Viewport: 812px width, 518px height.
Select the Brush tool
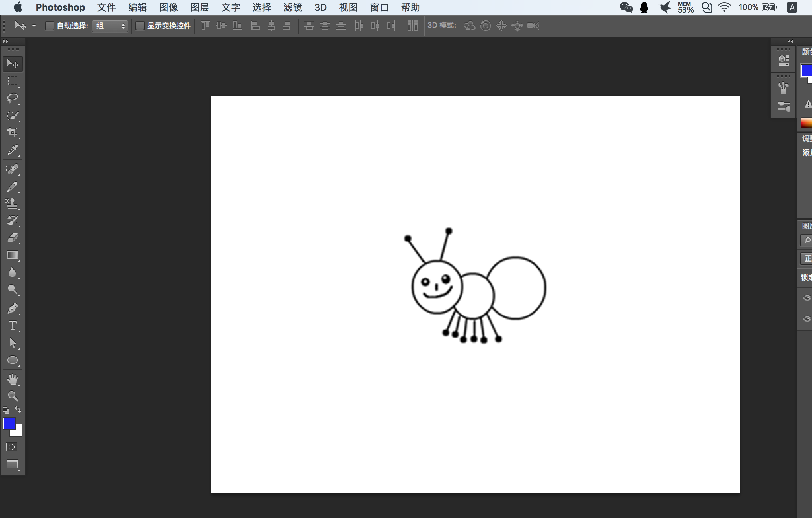(13, 186)
